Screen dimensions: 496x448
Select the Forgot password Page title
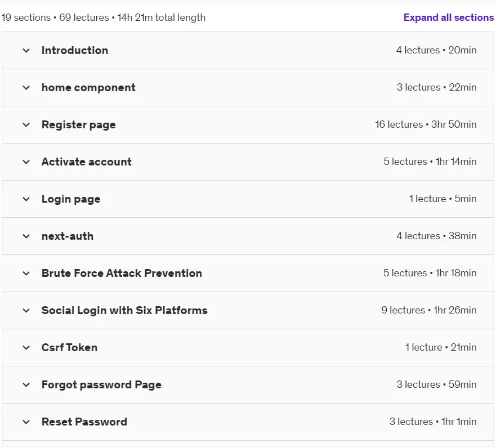click(x=101, y=385)
